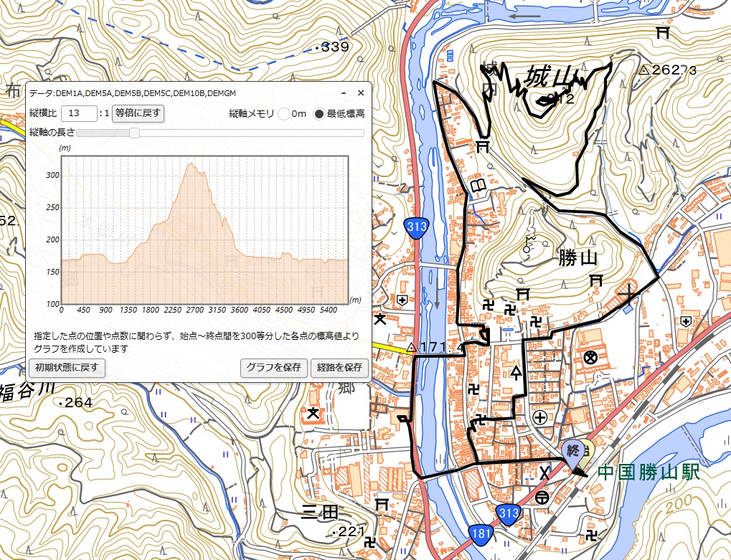Click the 終 end-point route marker
Screen dimensions: 731x560
point(572,451)
